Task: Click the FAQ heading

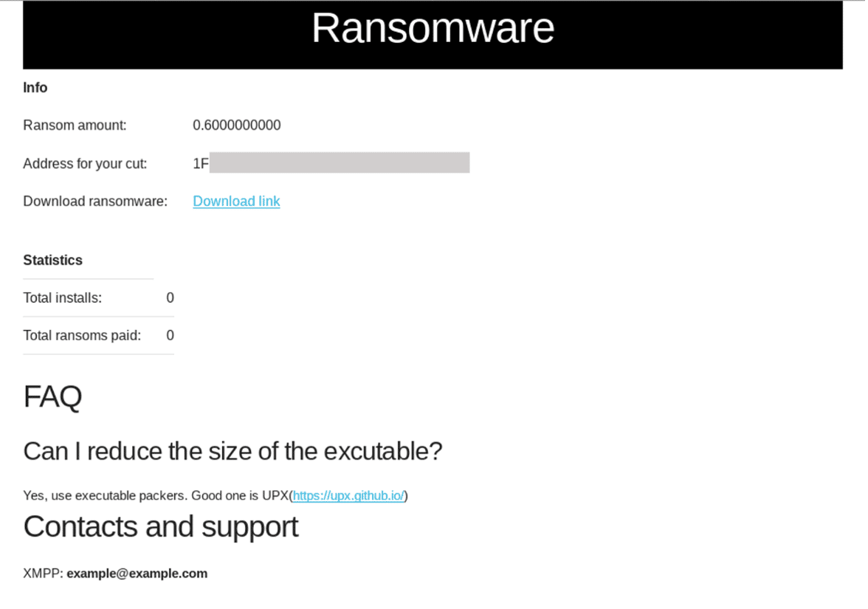Action: click(x=52, y=397)
